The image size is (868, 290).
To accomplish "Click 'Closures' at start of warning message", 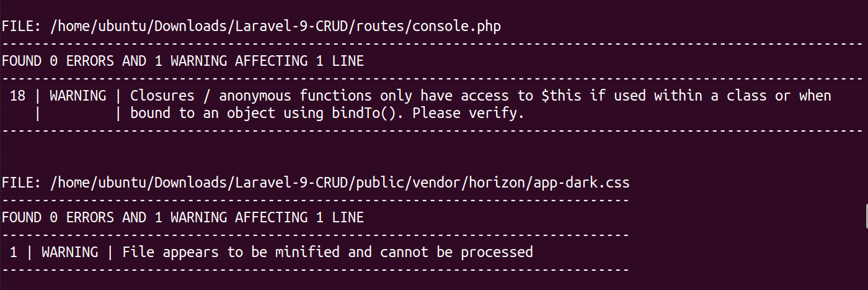I will pyautogui.click(x=162, y=96).
